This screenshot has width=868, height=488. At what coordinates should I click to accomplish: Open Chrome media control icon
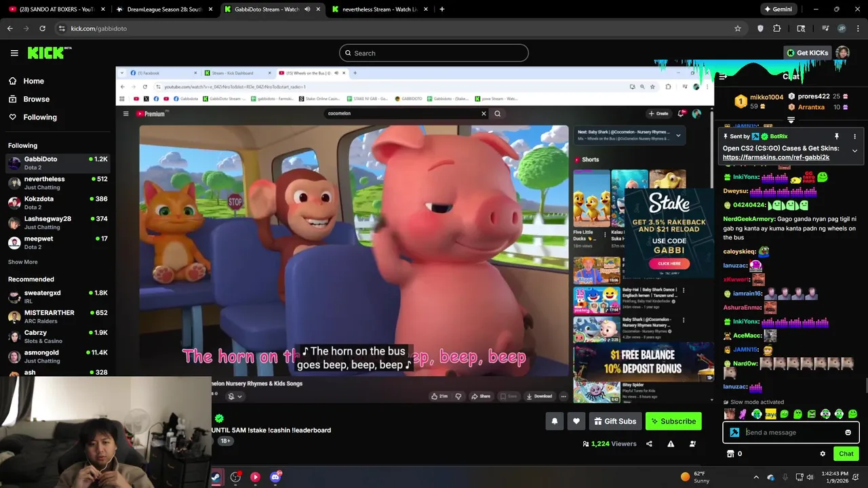pyautogui.click(x=825, y=28)
